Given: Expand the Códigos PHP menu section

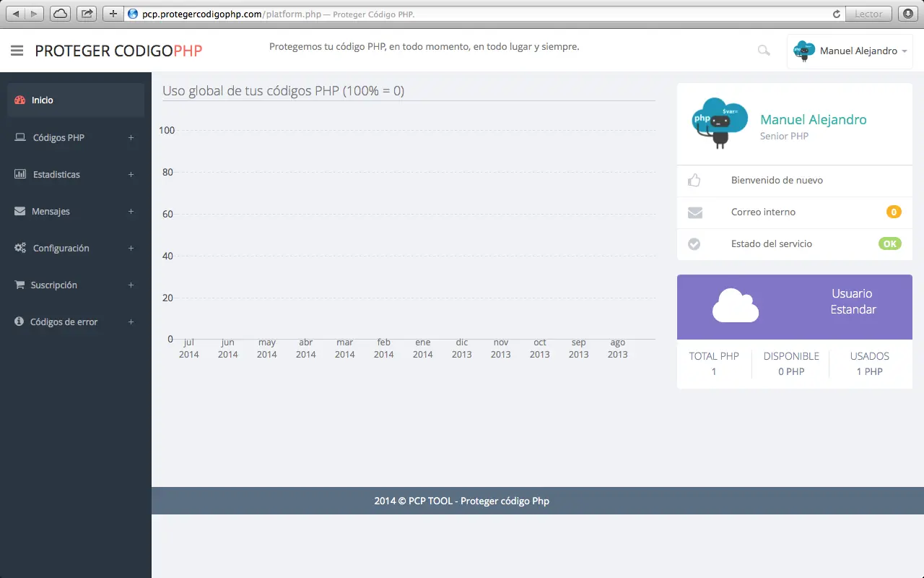Looking at the screenshot, I should (x=131, y=137).
